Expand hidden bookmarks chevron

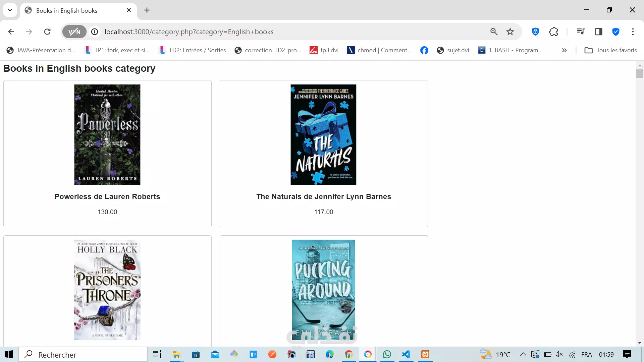564,50
